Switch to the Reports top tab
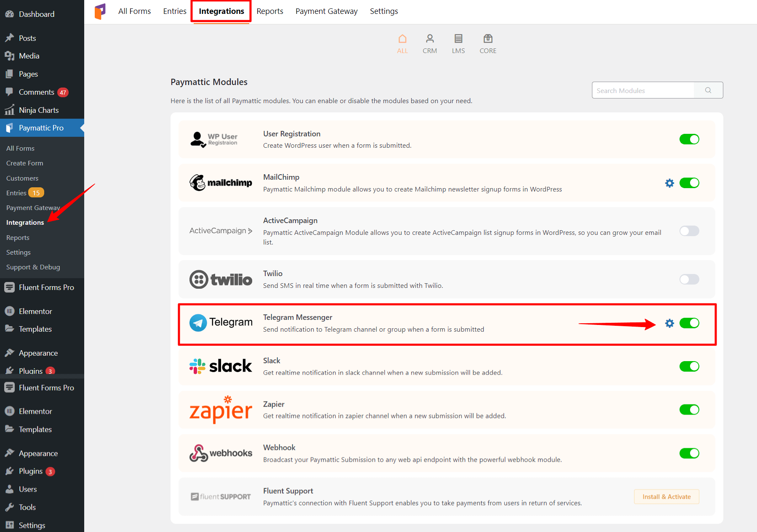This screenshot has height=532, width=757. (270, 11)
